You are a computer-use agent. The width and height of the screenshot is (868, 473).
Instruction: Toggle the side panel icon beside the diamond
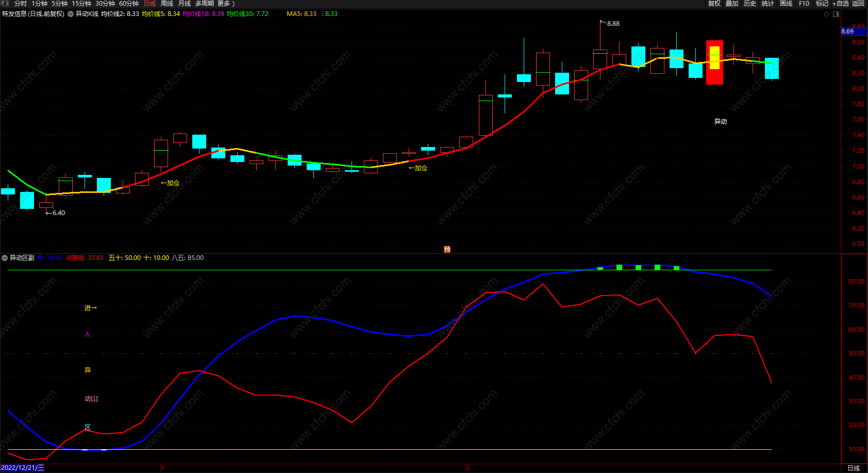click(836, 14)
